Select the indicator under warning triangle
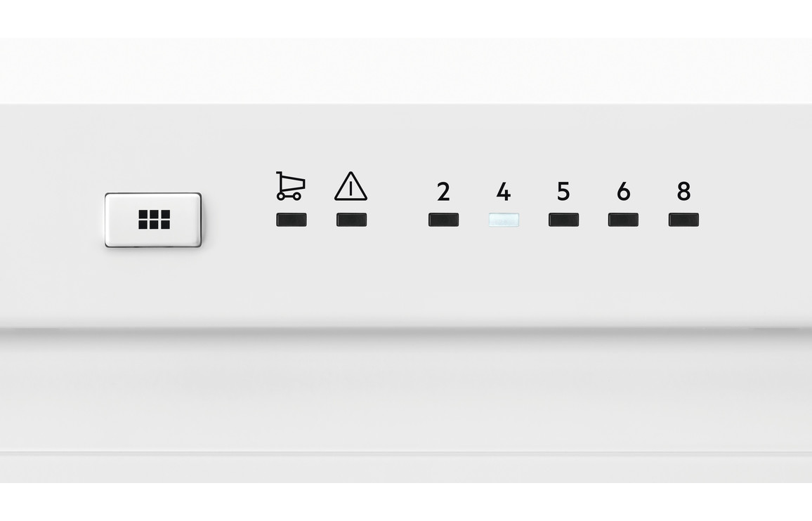This screenshot has height=521, width=812. click(x=352, y=220)
